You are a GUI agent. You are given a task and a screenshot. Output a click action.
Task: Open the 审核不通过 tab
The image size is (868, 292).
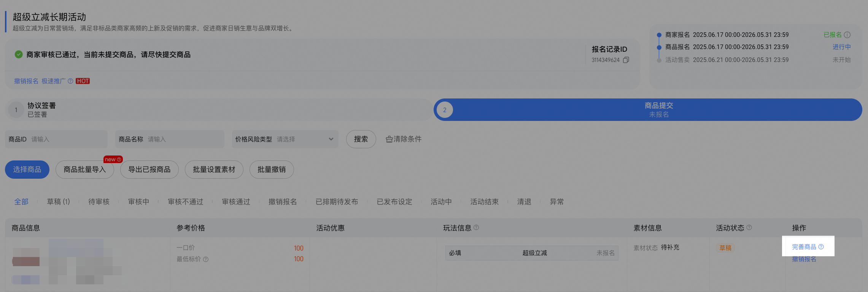point(185,202)
